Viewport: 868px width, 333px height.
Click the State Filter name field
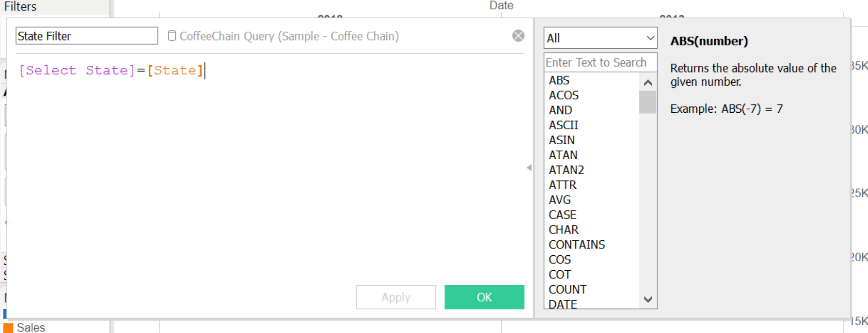click(x=87, y=36)
